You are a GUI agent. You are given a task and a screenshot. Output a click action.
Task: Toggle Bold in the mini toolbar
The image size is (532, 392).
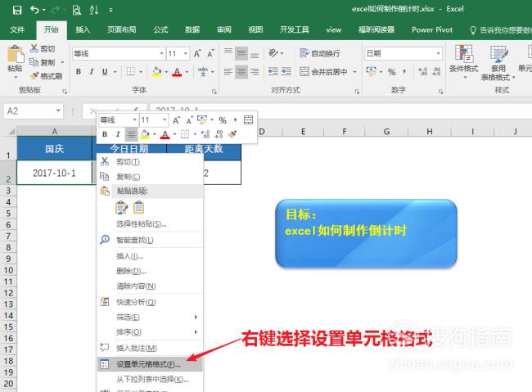click(x=105, y=134)
